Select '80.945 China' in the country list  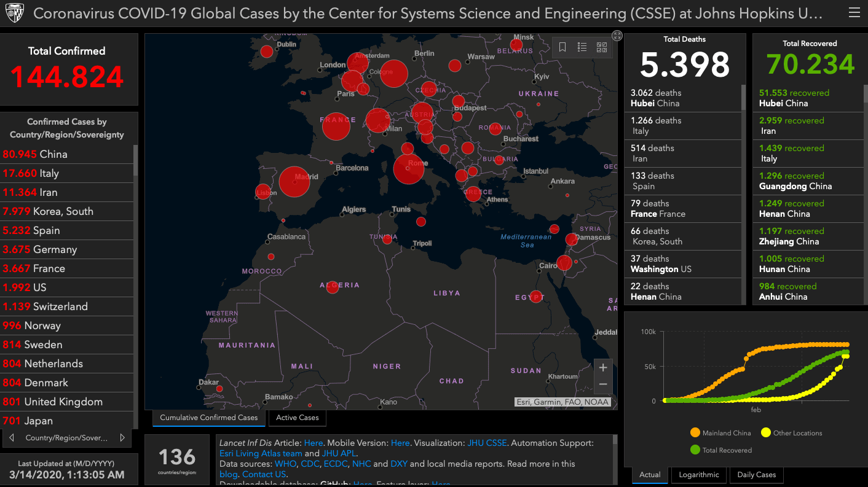pyautogui.click(x=67, y=154)
